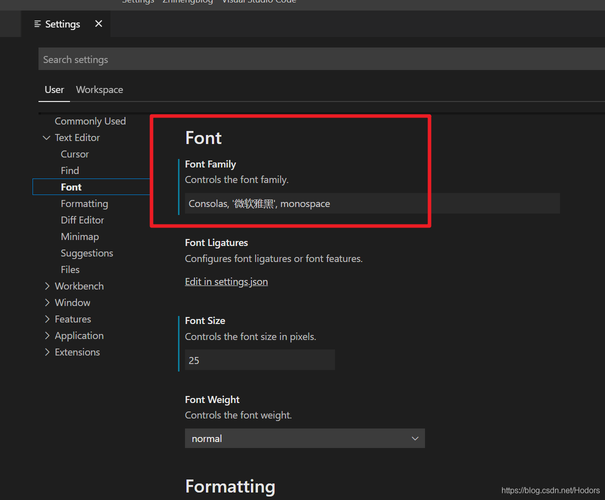Open the Font Weight dropdown

point(304,438)
